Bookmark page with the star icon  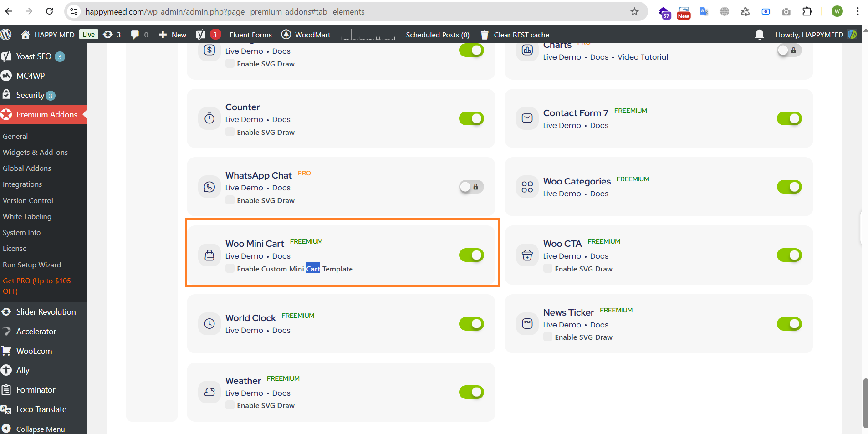tap(634, 12)
